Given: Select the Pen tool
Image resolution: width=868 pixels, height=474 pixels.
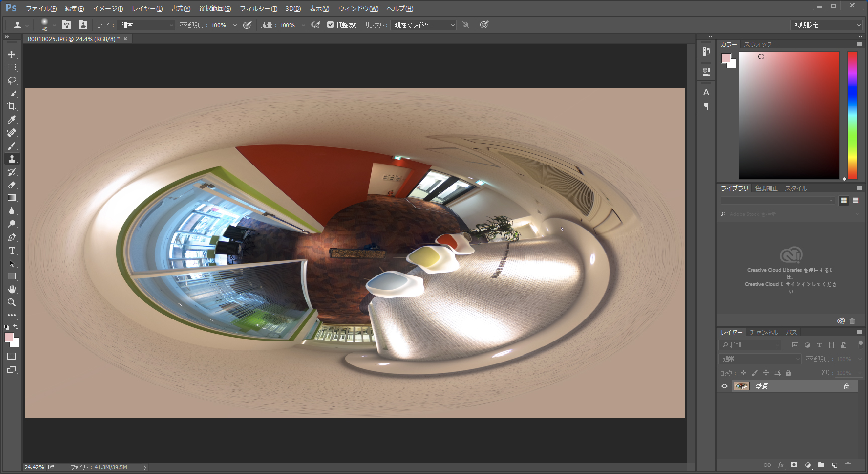Looking at the screenshot, I should pos(12,237).
